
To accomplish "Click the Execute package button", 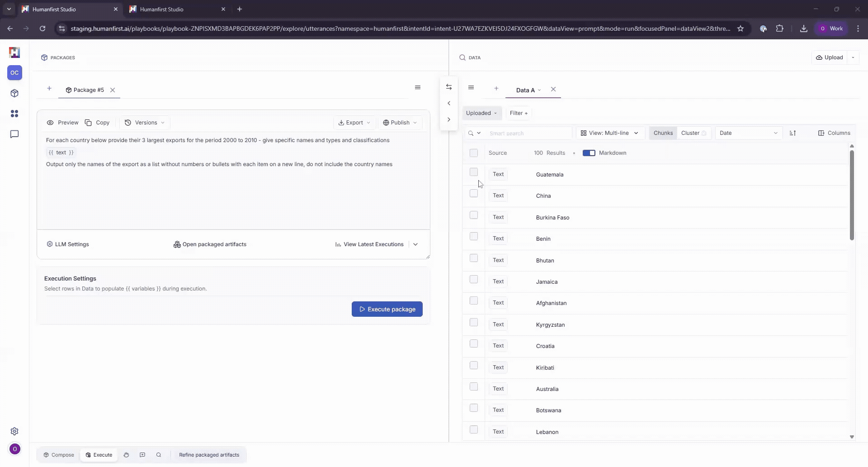I will [387, 309].
